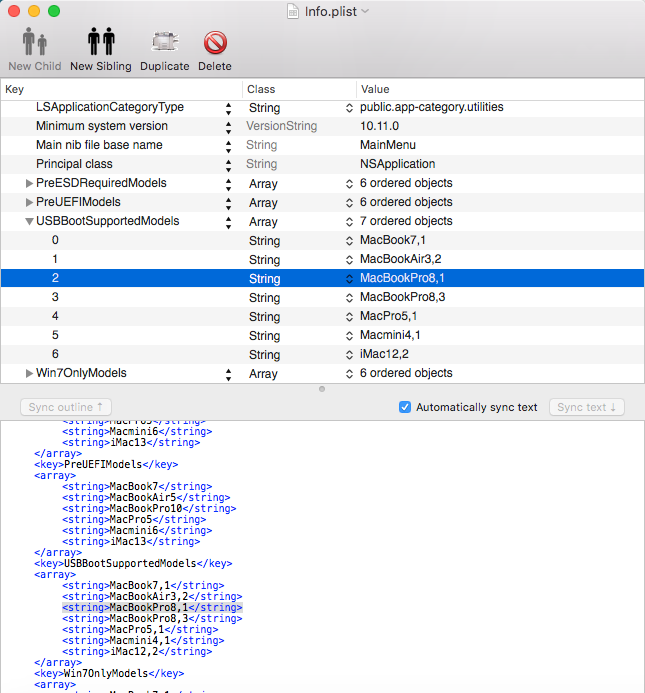The width and height of the screenshot is (645, 693).
Task: Click the PreUEFIModels key line in XML
Action: click(x=106, y=465)
